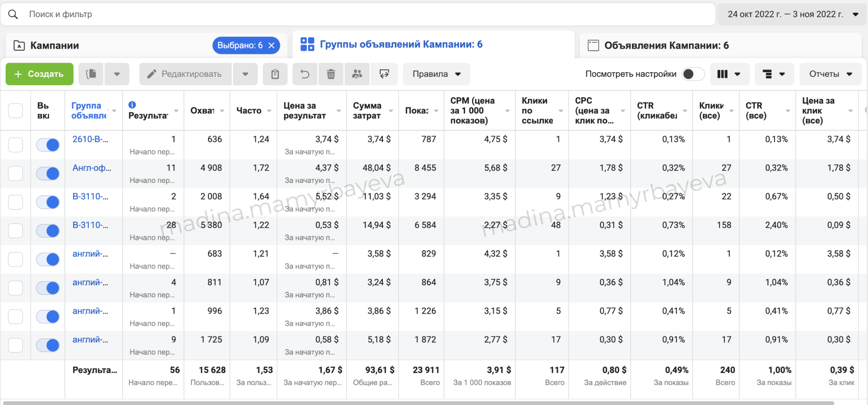The width and height of the screenshot is (868, 405).
Task: Open the breakdown rows icon menu
Action: coord(773,74)
